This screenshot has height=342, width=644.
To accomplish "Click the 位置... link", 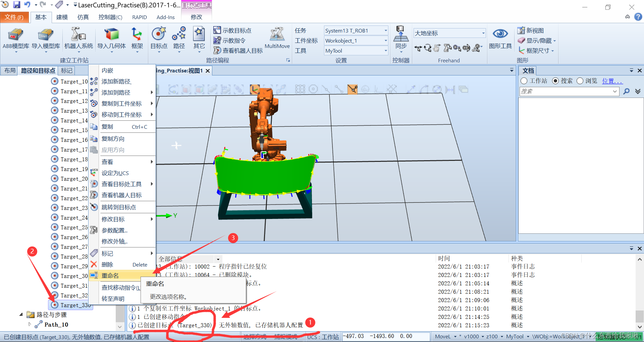I will coord(612,81).
